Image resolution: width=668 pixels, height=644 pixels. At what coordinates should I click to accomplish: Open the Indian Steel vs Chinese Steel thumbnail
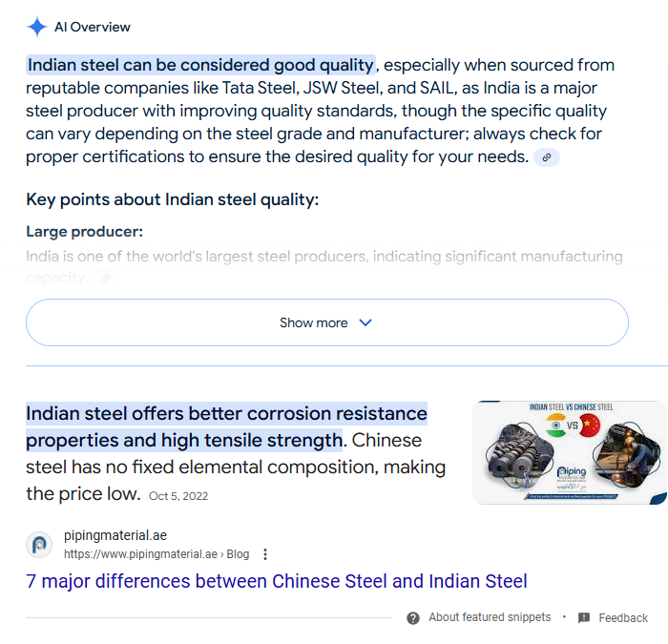pyautogui.click(x=569, y=452)
